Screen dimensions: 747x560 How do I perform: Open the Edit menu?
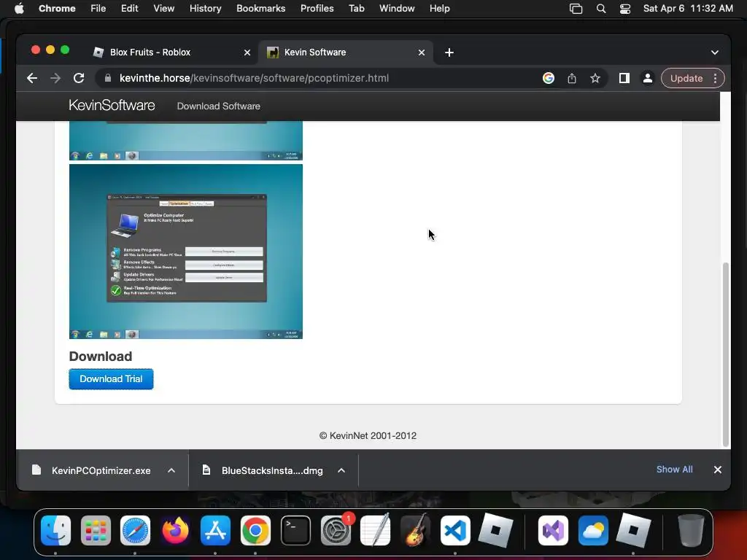(129, 9)
